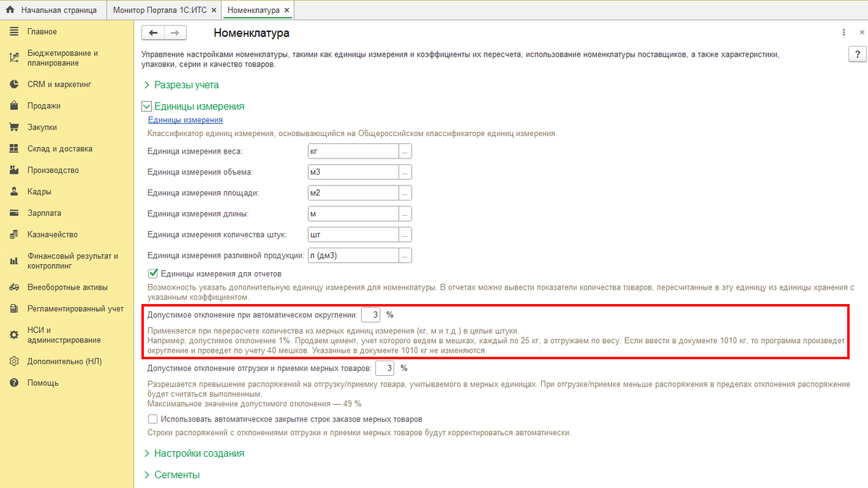Switch to Монитор Портала 1С:ИТС tab
Image resolution: width=868 pixels, height=488 pixels.
pos(163,10)
